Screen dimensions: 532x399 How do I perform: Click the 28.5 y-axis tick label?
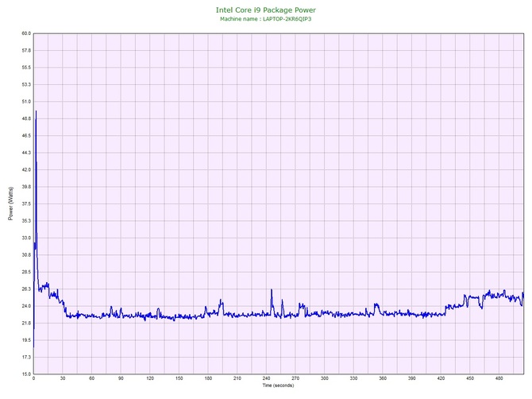(x=26, y=272)
